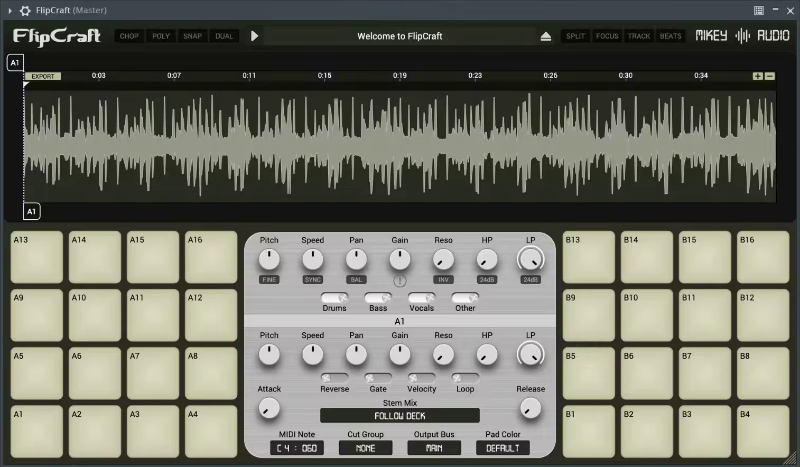This screenshot has width=800, height=467.
Task: Zoom out waveform with minus icon
Action: [x=770, y=76]
